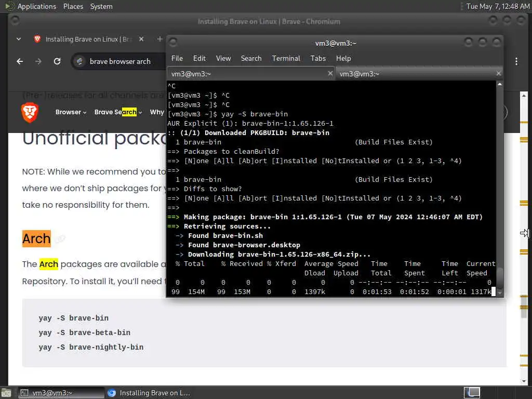Open a new browser tab
This screenshot has height=399, width=532.
pyautogui.click(x=159, y=39)
